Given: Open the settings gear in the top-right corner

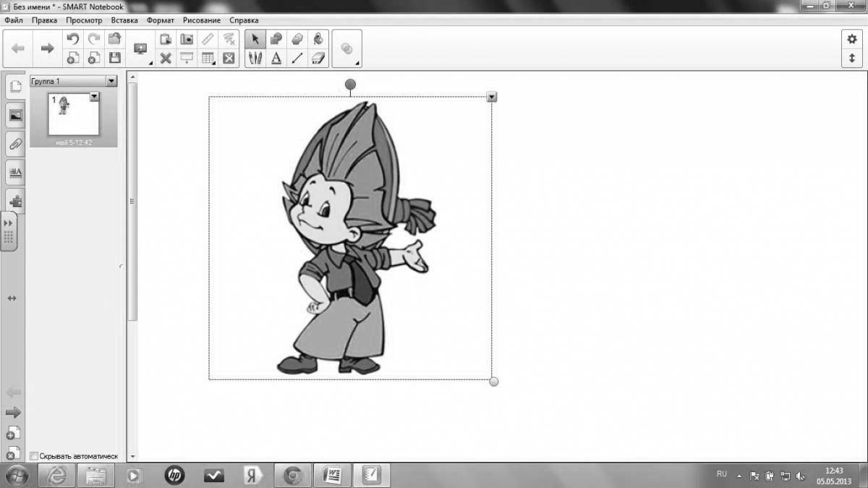Looking at the screenshot, I should click(852, 40).
